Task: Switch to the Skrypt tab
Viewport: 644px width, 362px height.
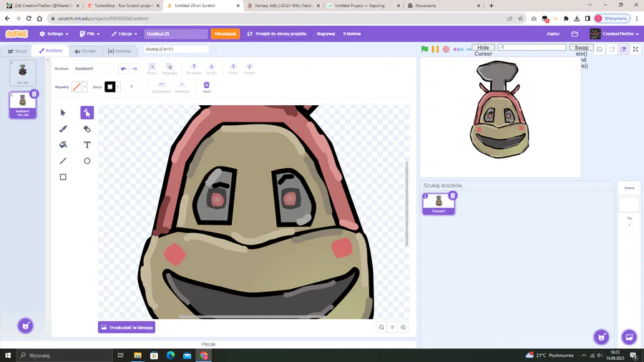Action: [x=17, y=52]
